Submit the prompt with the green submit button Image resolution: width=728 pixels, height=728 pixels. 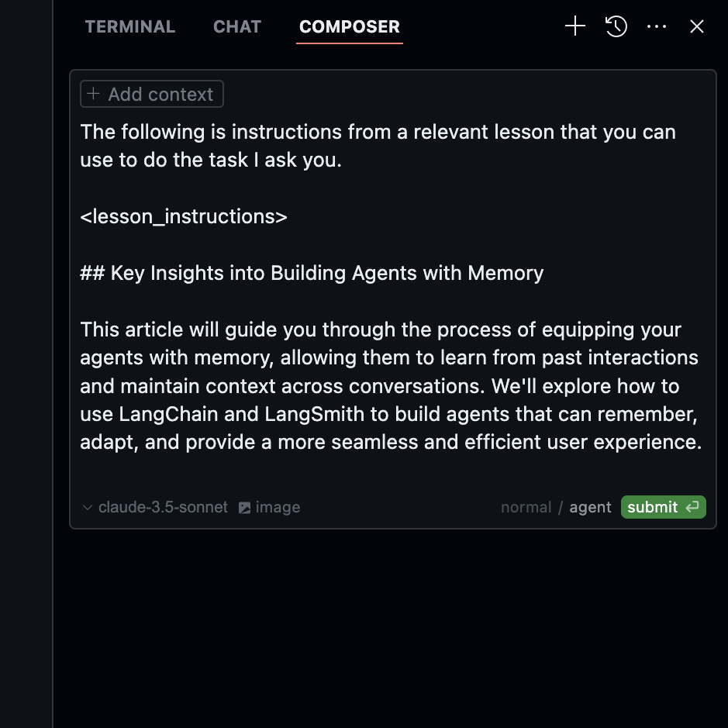(x=664, y=507)
